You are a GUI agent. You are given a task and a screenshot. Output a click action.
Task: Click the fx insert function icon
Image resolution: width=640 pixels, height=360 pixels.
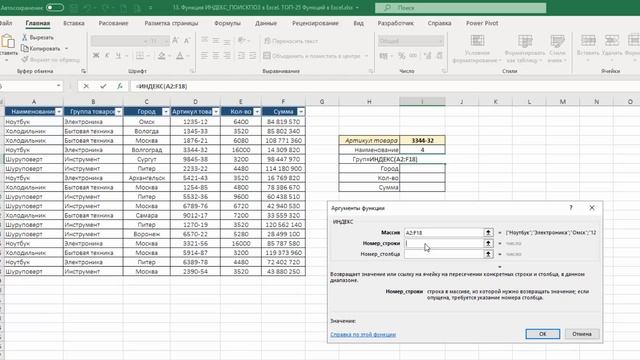(120, 86)
